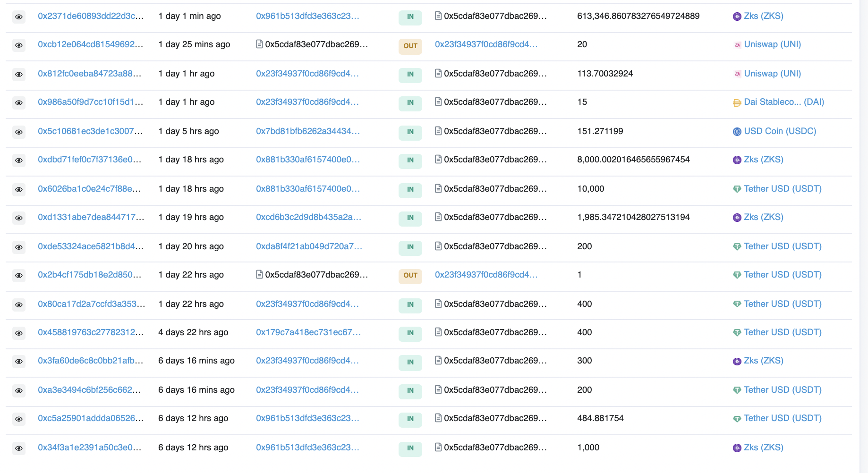Click eye icon for transaction 0x2b4cf175db18e2d850
Image resolution: width=868 pixels, height=473 pixels.
(x=19, y=276)
